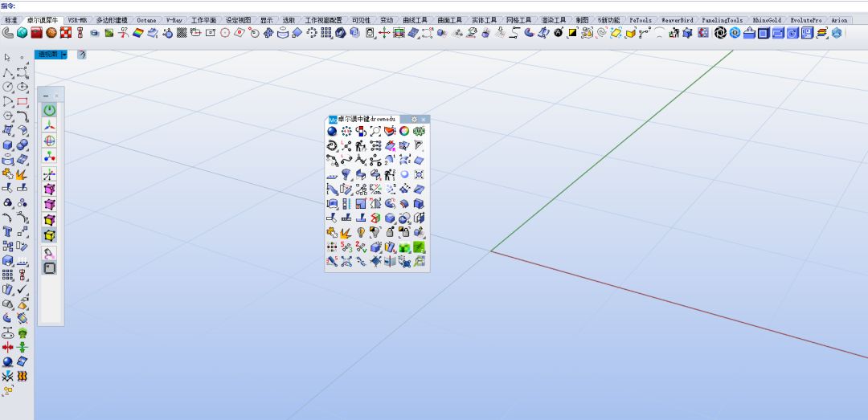Switch to the VSR-MWR toolbar tab
The height and width of the screenshot is (420, 868).
77,20
